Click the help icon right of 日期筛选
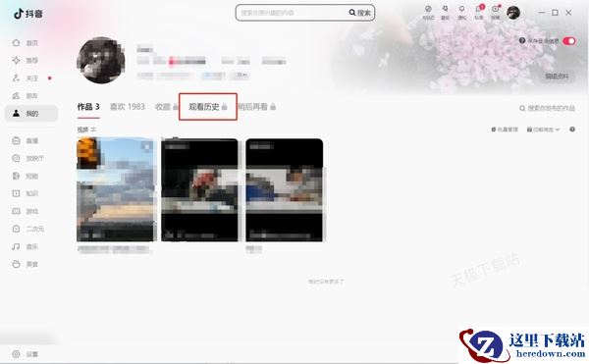The height and width of the screenshot is (364, 589). (x=572, y=130)
